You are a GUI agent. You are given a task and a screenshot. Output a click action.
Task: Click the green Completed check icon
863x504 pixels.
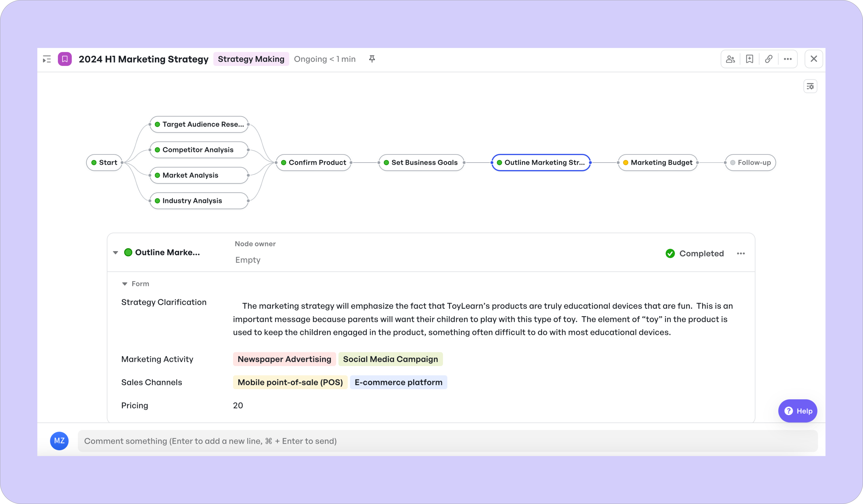tap(670, 253)
